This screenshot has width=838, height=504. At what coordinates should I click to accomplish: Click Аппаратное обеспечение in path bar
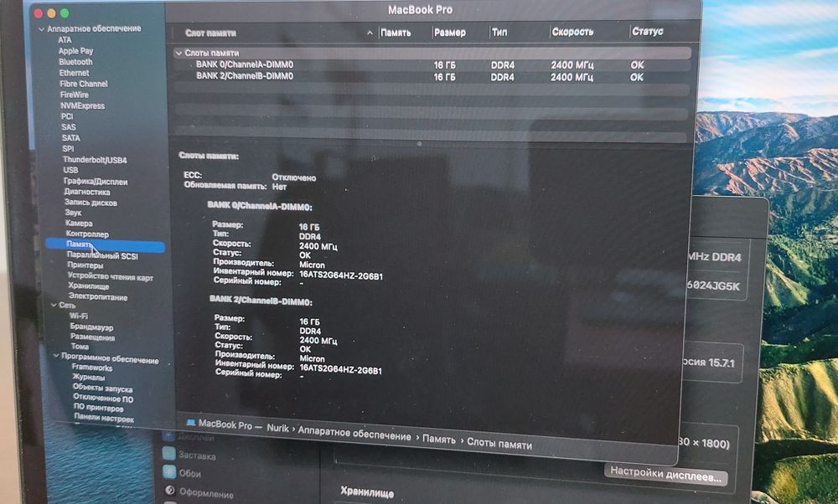(x=354, y=434)
